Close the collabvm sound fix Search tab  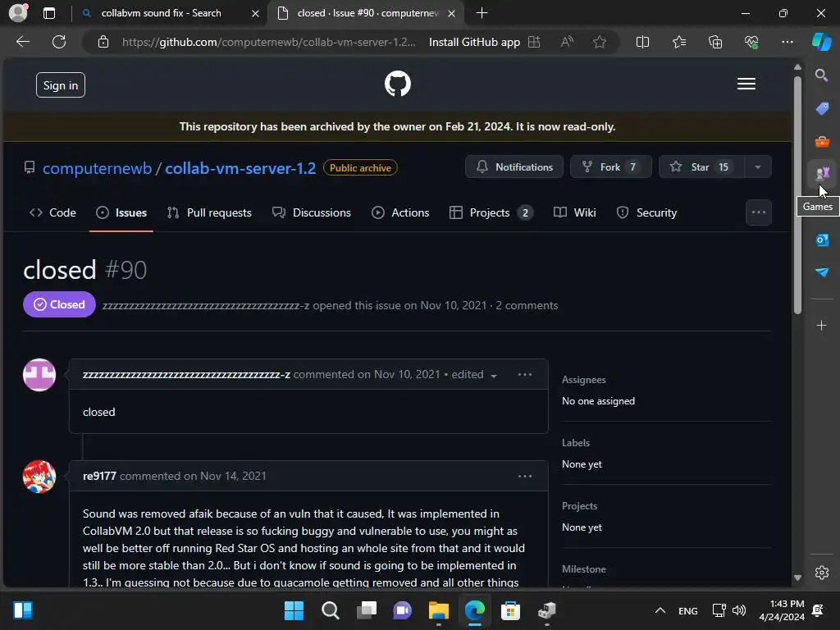(256, 13)
